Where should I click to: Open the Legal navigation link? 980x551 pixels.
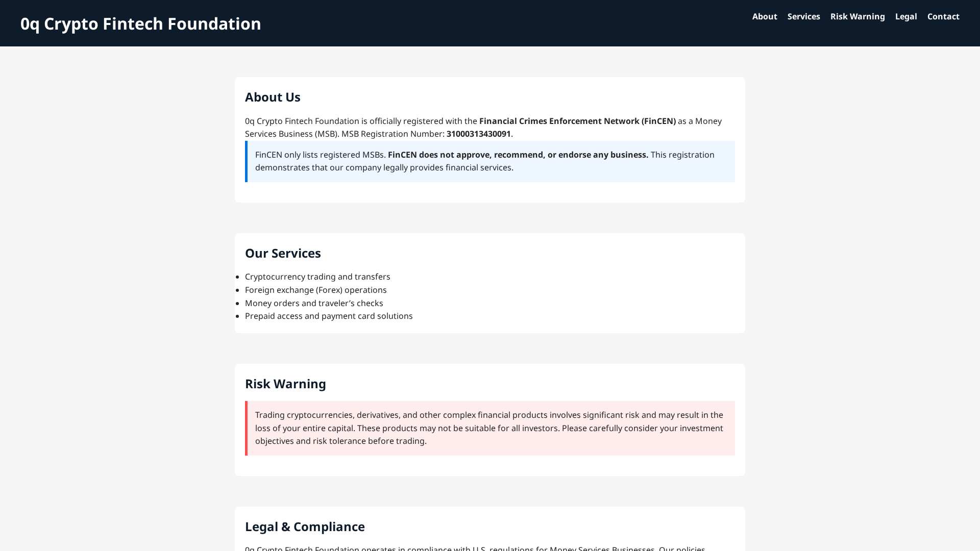click(906, 16)
